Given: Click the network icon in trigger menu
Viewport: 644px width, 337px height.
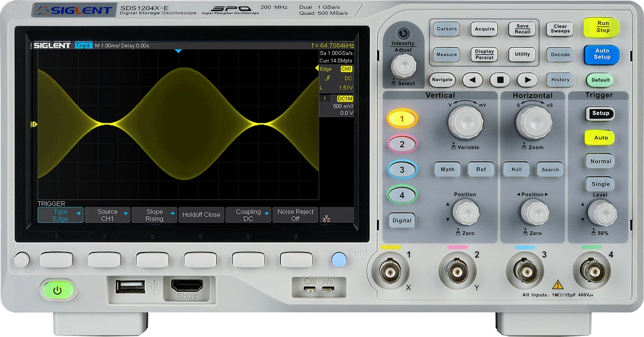Looking at the screenshot, I should tap(326, 219).
